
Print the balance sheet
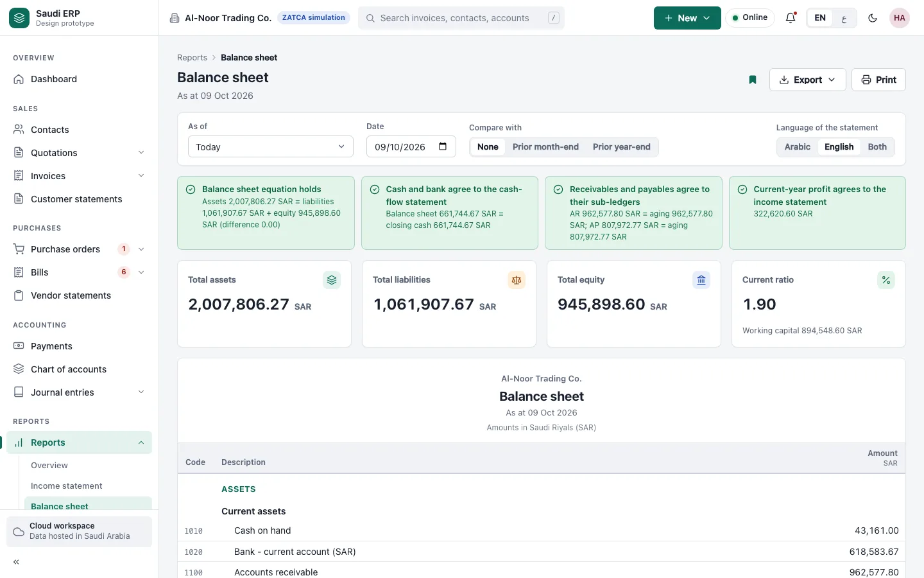click(878, 80)
